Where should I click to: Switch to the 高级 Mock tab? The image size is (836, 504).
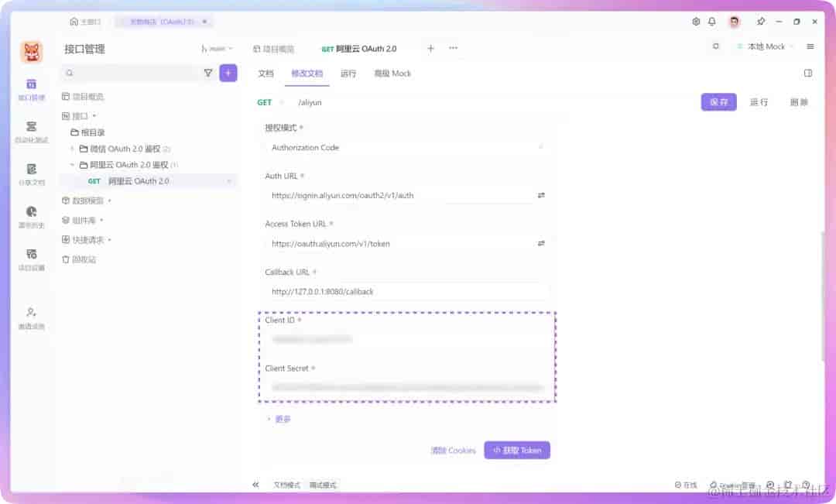point(392,73)
